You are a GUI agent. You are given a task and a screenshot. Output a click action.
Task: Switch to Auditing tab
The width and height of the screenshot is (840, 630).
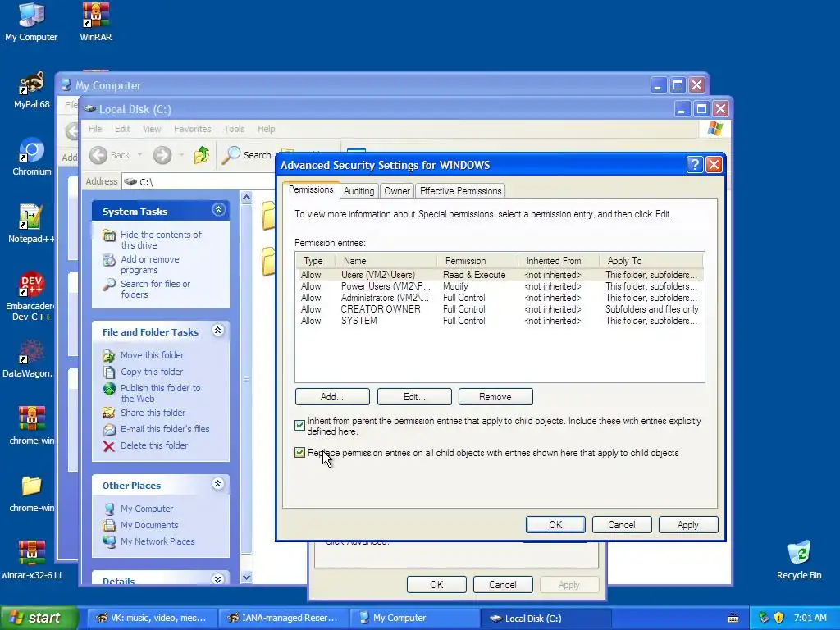coord(359,191)
